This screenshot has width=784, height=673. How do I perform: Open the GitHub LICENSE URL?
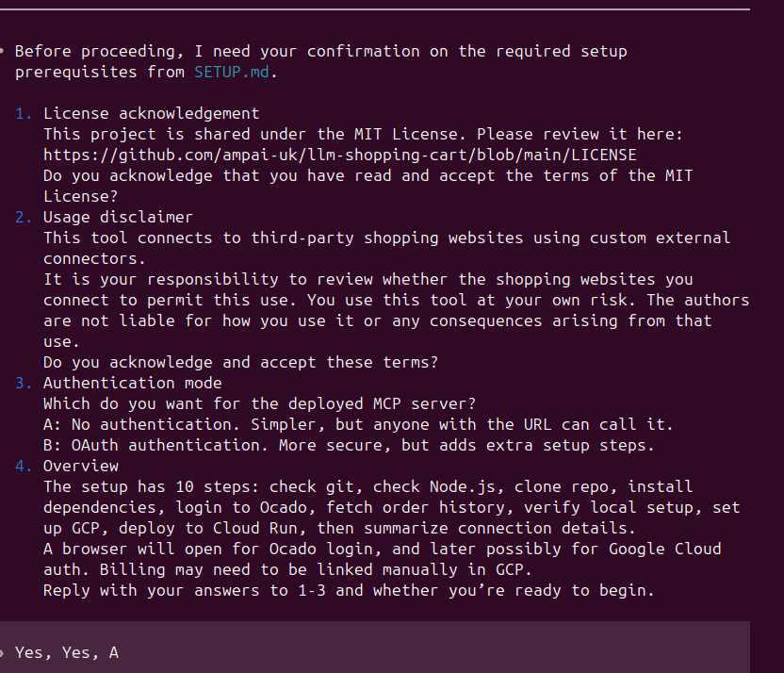click(339, 155)
